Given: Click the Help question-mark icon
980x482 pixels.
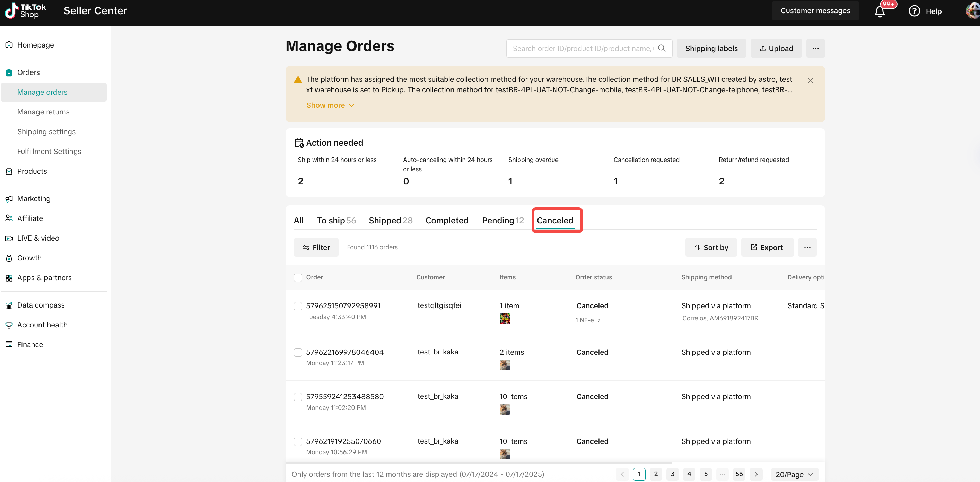Looking at the screenshot, I should 914,11.
